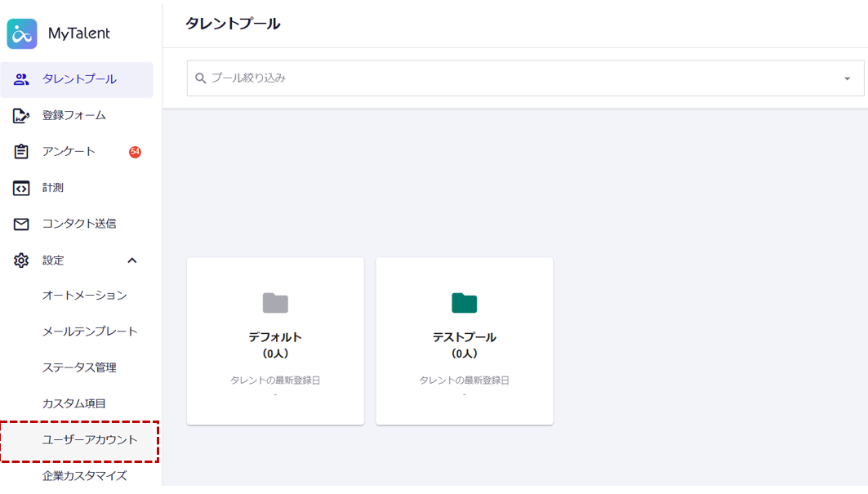Click the green テストプール folder icon
The image size is (868, 494).
(464, 303)
